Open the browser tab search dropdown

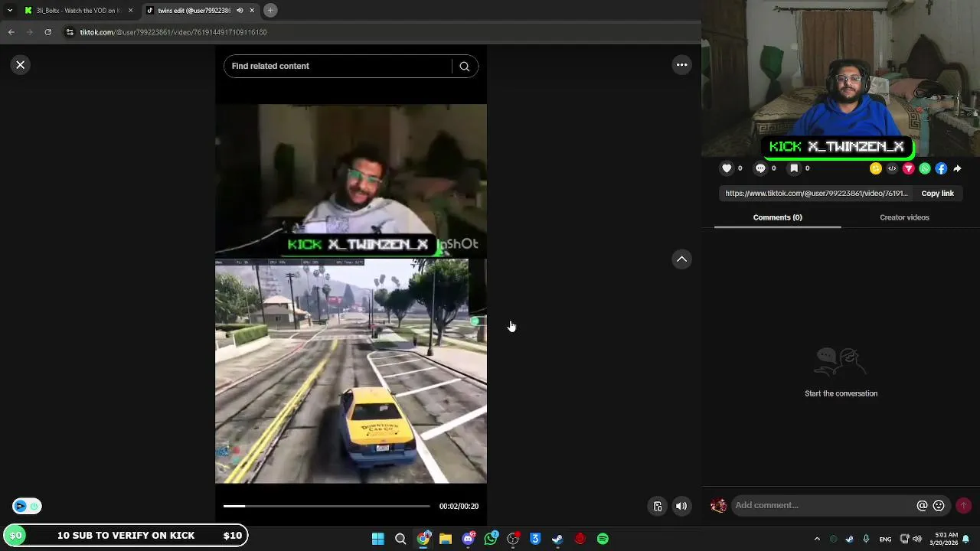click(9, 11)
